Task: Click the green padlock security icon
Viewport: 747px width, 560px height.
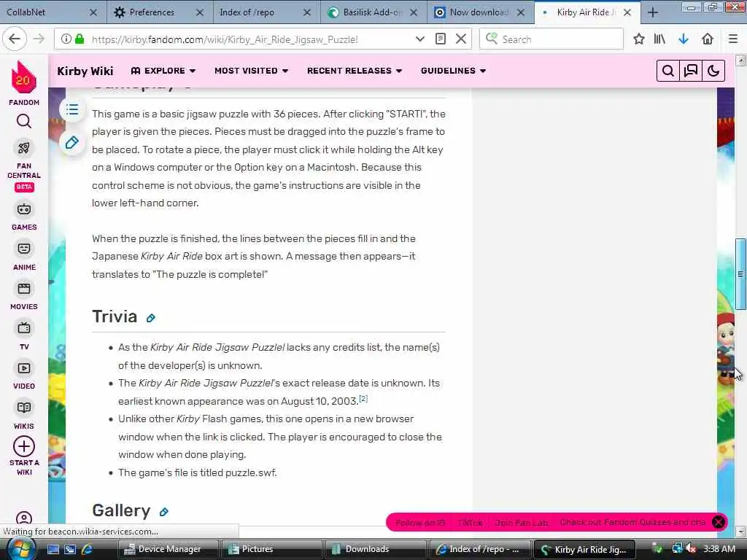Action: 80,39
